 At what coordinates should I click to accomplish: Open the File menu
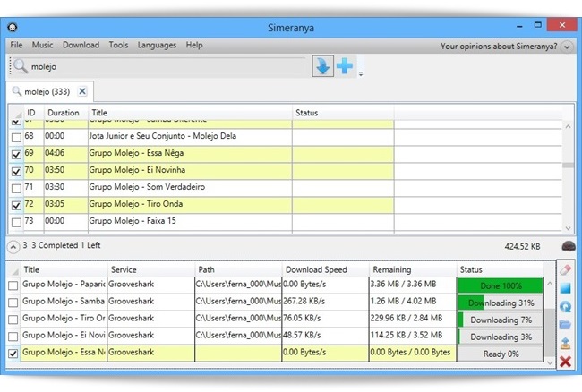16,45
